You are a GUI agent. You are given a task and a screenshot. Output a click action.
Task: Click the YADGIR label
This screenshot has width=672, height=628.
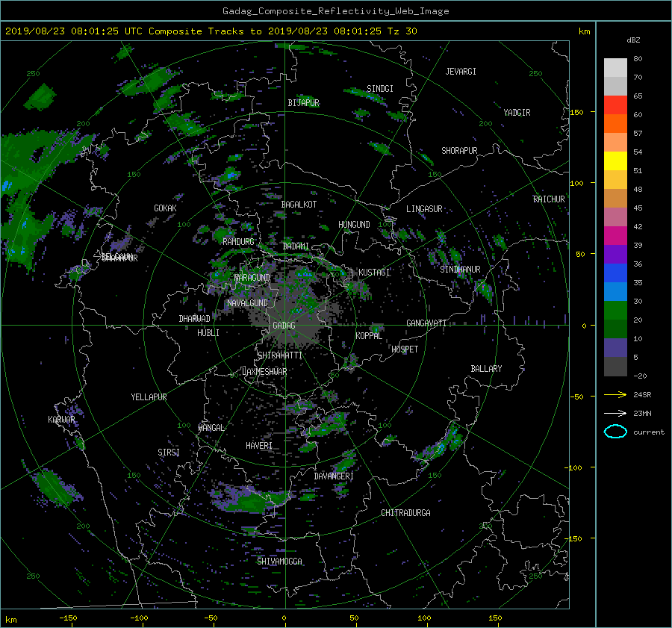click(x=517, y=113)
